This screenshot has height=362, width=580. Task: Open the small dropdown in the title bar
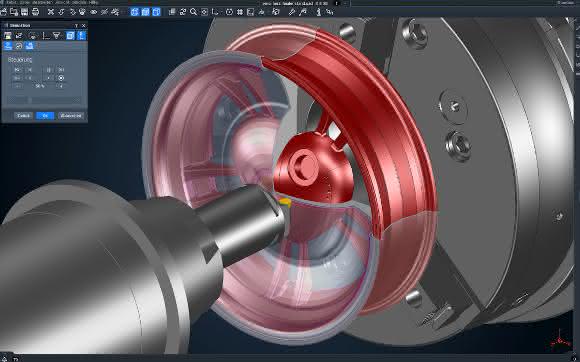coord(345,3)
